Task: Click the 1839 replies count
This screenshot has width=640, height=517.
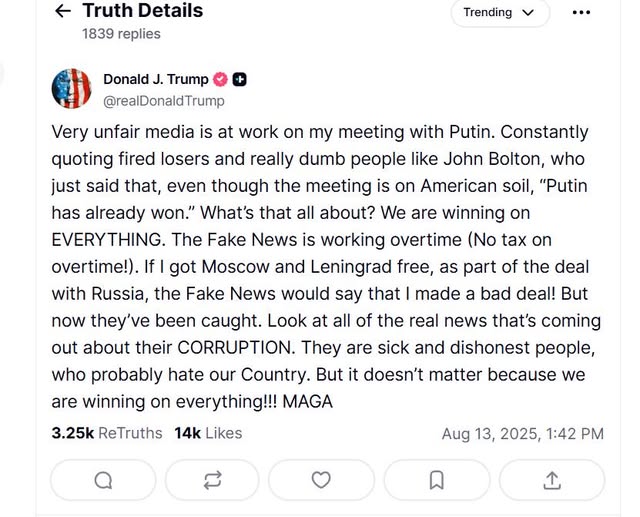Action: click(x=121, y=33)
